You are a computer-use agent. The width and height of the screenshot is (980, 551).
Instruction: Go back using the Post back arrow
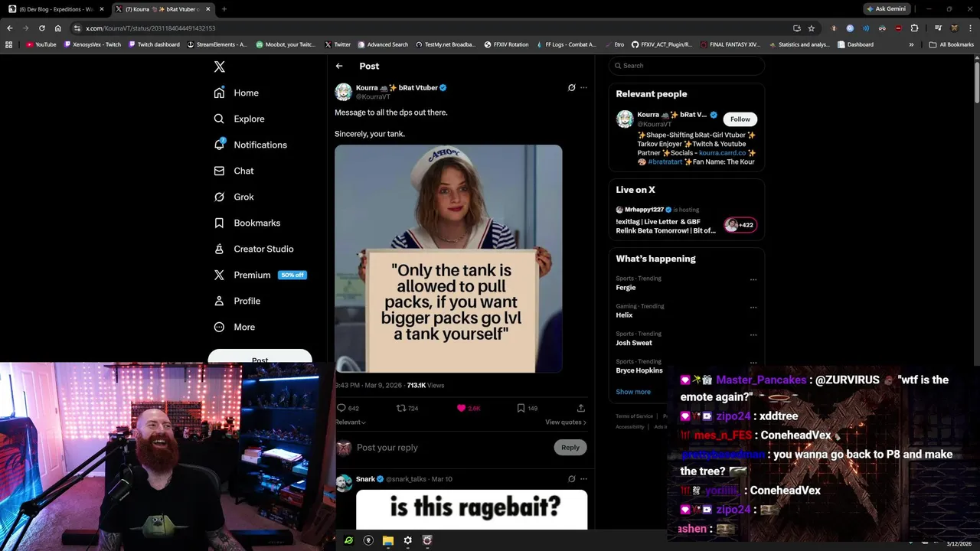(339, 66)
